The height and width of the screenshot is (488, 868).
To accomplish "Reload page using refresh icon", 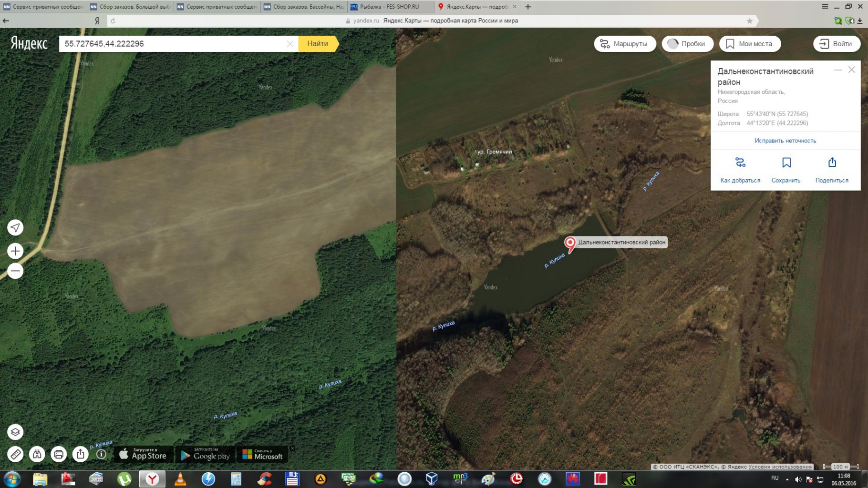I will 113,20.
